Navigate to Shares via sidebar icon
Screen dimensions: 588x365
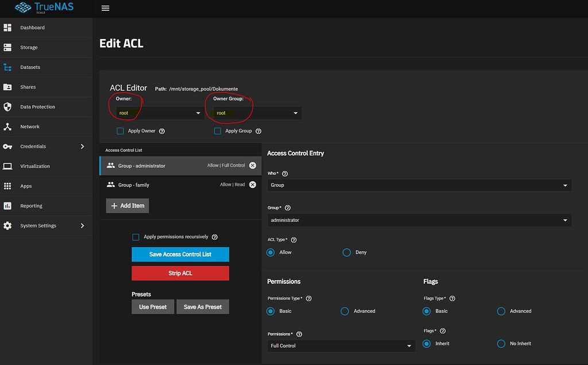point(7,87)
